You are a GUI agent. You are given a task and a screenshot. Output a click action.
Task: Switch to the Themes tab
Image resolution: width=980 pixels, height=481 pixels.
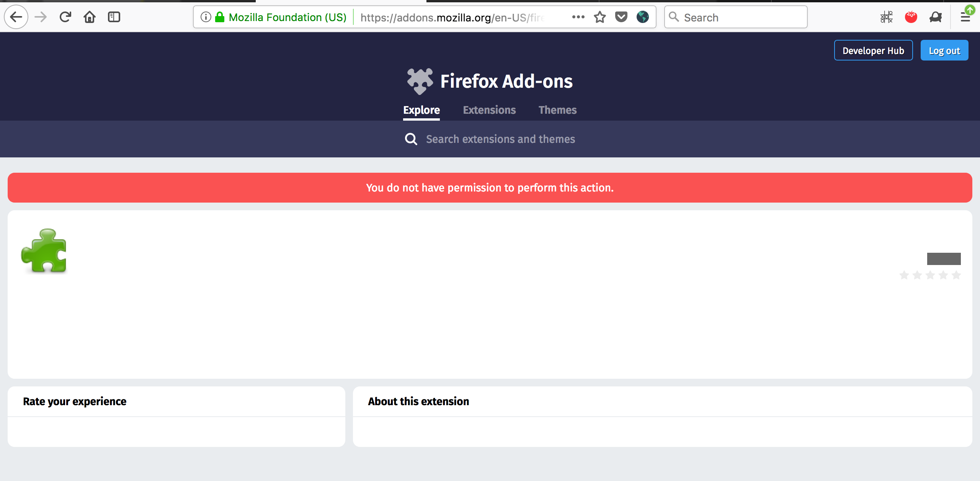tap(557, 110)
